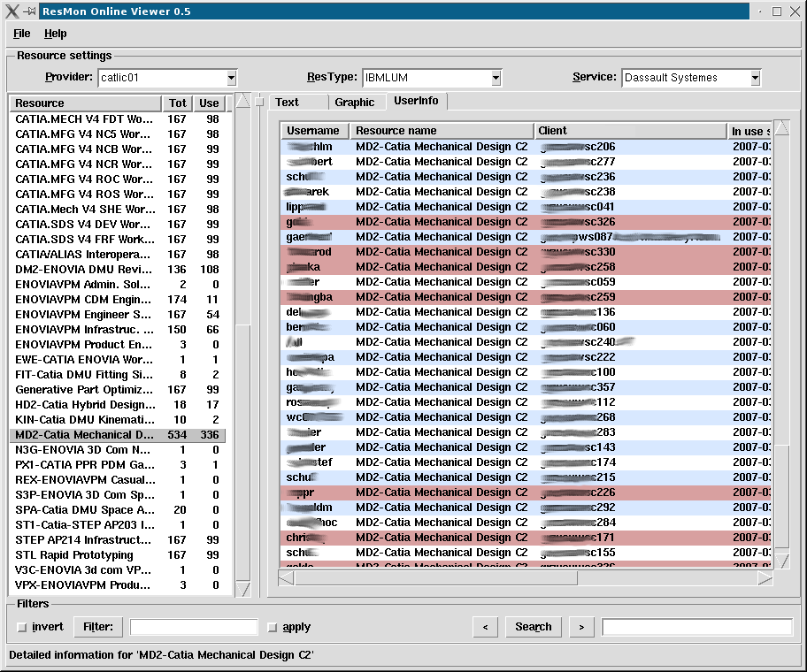Select the FIT-Catia DMU Fitting Si... resource
The height and width of the screenshot is (672, 807).
[118, 375]
